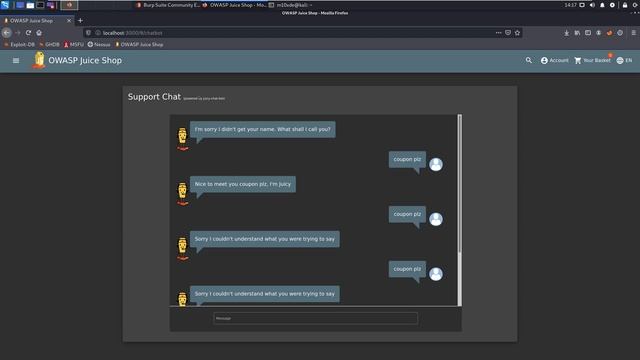This screenshot has height=360, width=640.
Task: Click the volume icon in the system tray
Action: [x=592, y=5]
